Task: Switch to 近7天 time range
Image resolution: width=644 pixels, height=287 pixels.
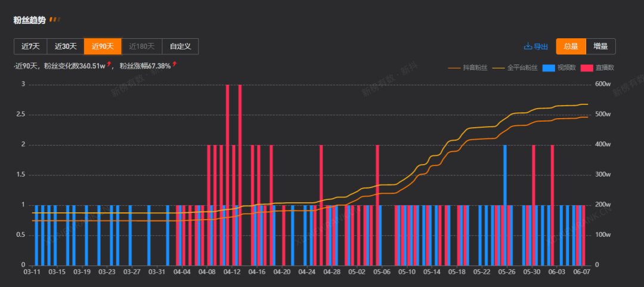Action: (x=30, y=47)
